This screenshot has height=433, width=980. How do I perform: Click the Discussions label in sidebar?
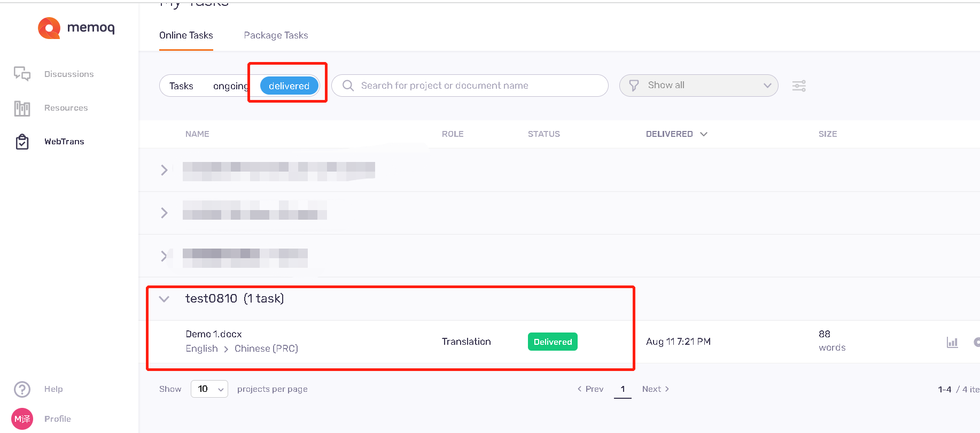69,74
